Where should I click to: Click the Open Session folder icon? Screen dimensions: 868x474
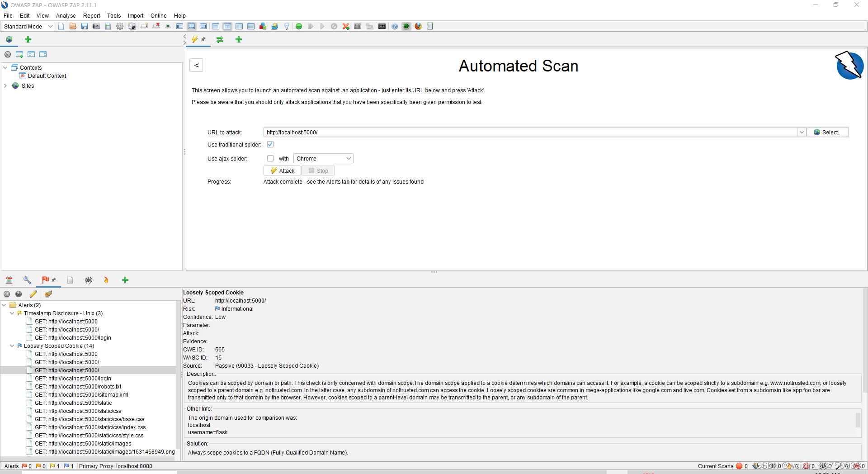pyautogui.click(x=73, y=26)
